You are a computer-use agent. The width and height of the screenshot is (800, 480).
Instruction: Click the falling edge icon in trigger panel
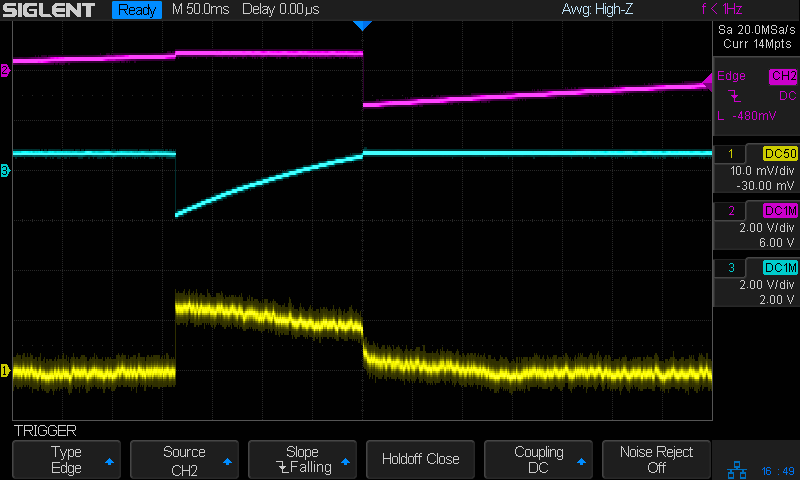(735, 96)
